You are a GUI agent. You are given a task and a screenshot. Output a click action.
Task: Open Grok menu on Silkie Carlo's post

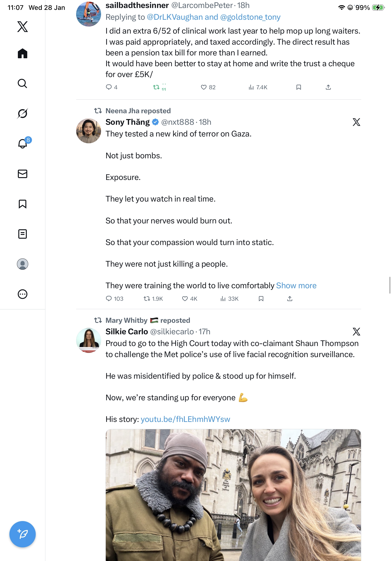click(x=356, y=331)
